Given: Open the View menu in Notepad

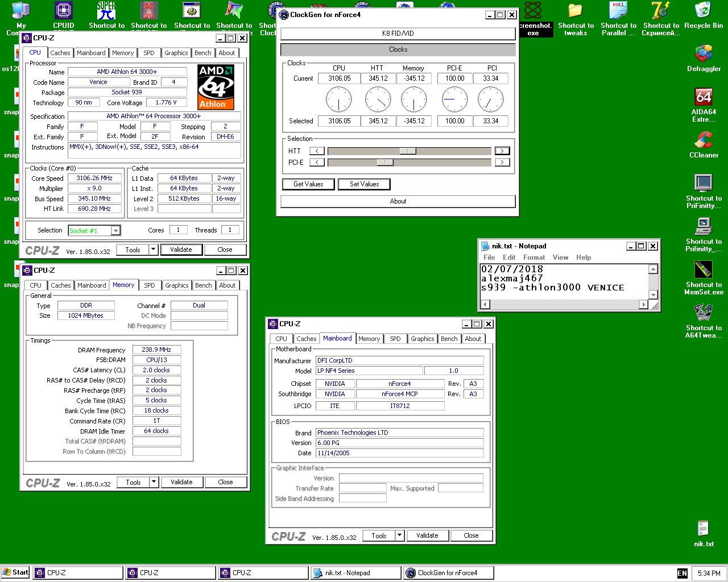Looking at the screenshot, I should (560, 257).
